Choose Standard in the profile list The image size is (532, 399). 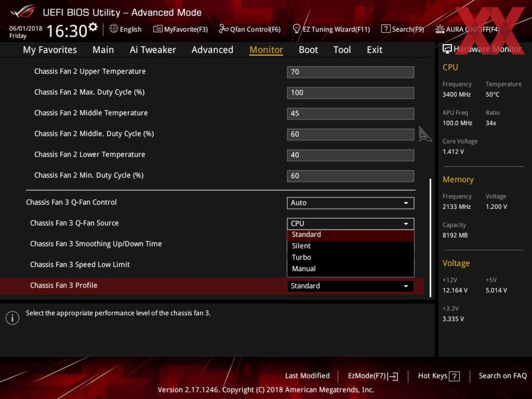point(350,235)
